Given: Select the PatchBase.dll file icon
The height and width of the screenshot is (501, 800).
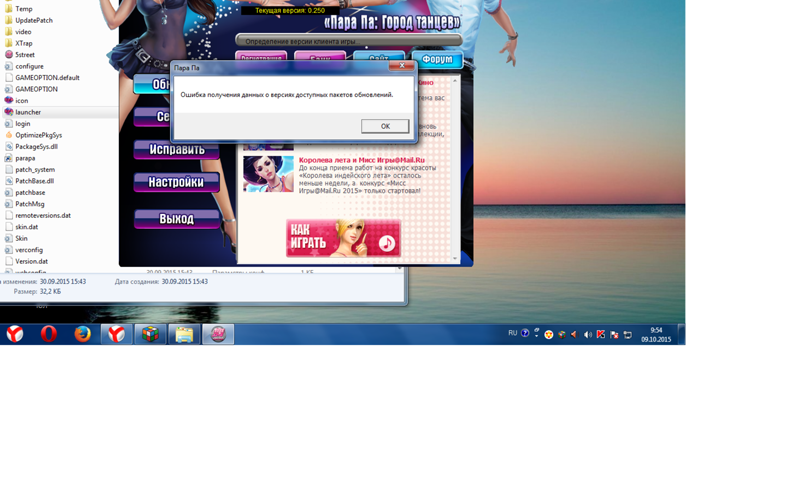Looking at the screenshot, I should (9, 181).
